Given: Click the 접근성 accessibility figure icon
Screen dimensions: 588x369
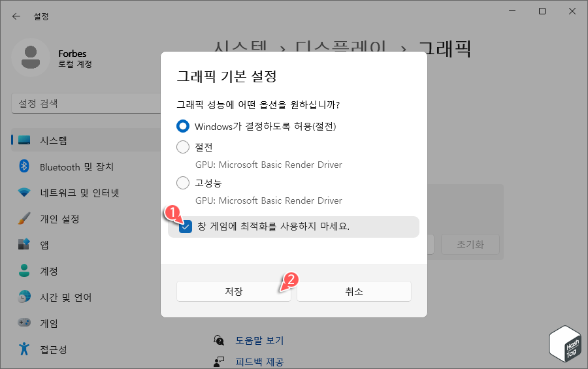Looking at the screenshot, I should pyautogui.click(x=24, y=349).
